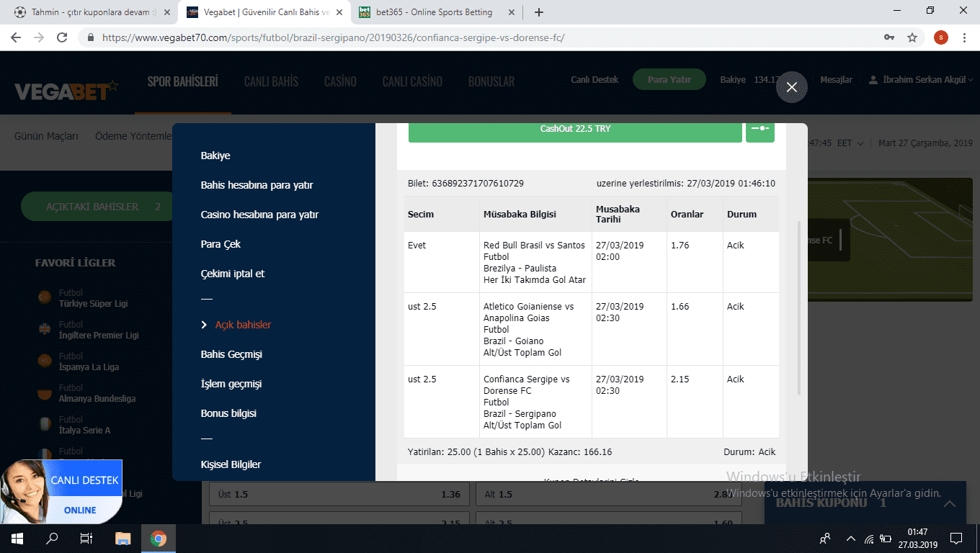Click Türkiye Süper Ligi football icon

point(45,297)
